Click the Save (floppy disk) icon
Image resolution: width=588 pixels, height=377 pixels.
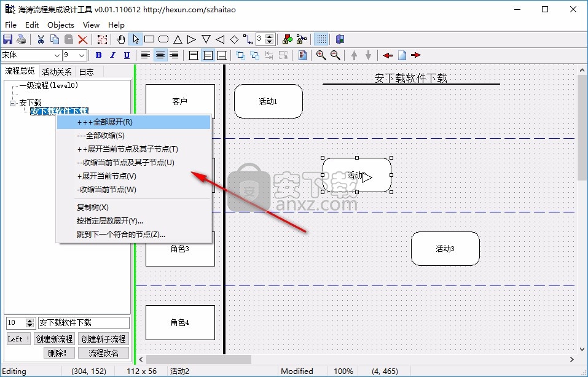click(x=7, y=39)
